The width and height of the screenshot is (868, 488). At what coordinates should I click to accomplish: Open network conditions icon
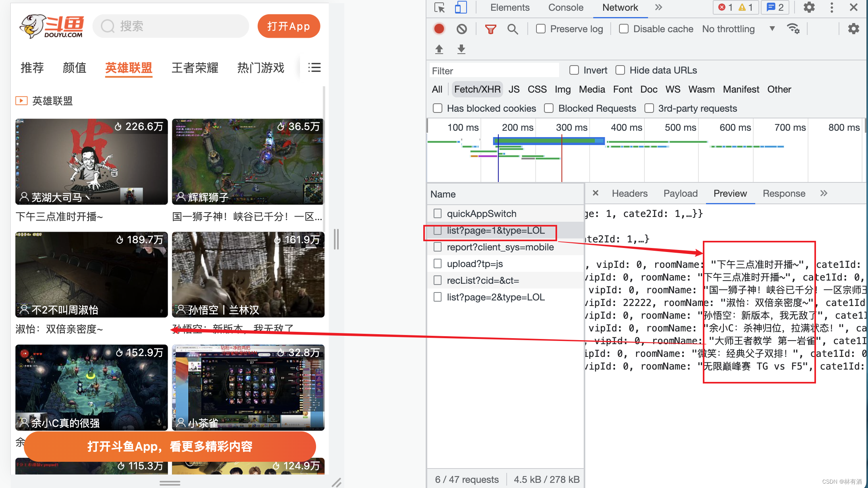[x=793, y=29]
